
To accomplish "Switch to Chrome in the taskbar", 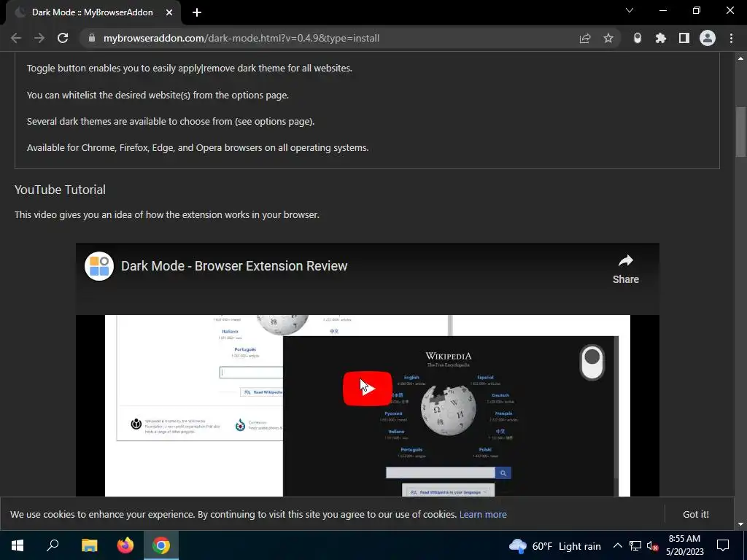I will (161, 545).
